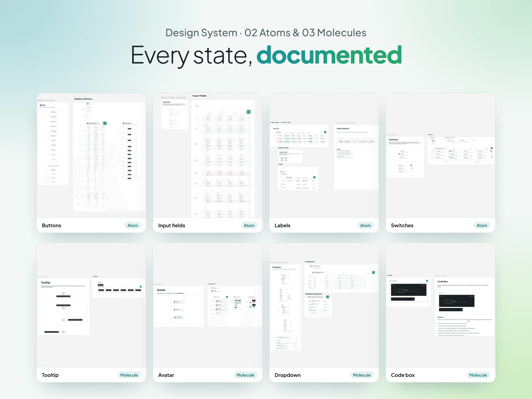
Task: Click the 'Label Component' heading in Labels preview
Action: click(343, 129)
